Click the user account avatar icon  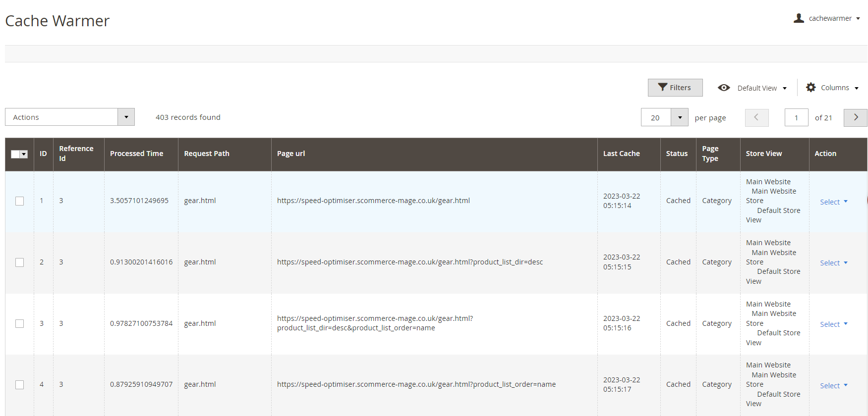[x=799, y=18]
